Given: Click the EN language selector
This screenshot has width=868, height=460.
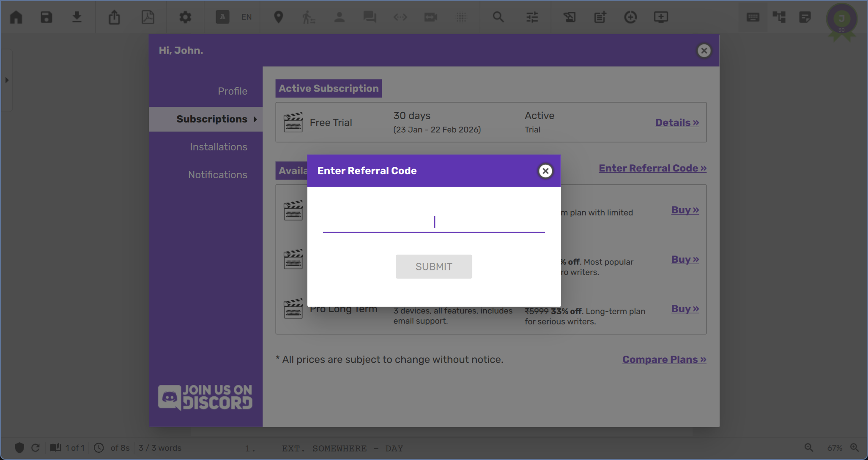Looking at the screenshot, I should tap(246, 17).
